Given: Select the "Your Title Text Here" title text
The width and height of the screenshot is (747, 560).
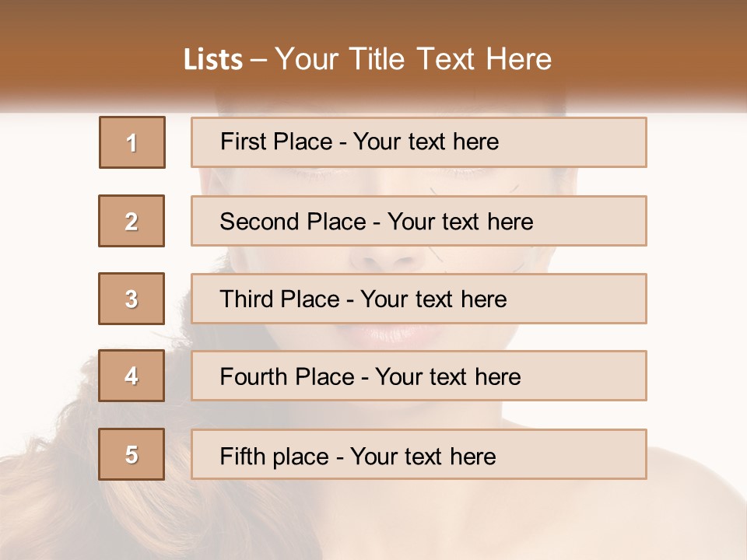Looking at the screenshot, I should 413,59.
